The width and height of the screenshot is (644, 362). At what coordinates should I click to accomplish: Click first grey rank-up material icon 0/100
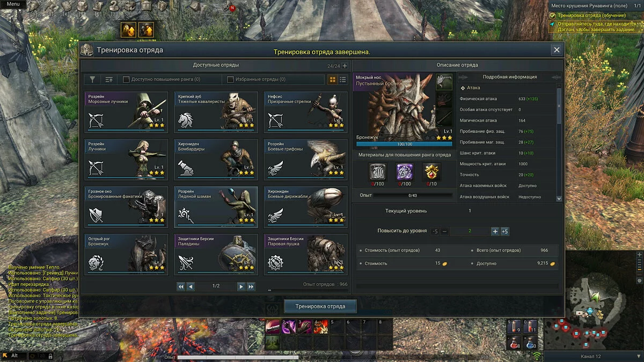click(377, 171)
